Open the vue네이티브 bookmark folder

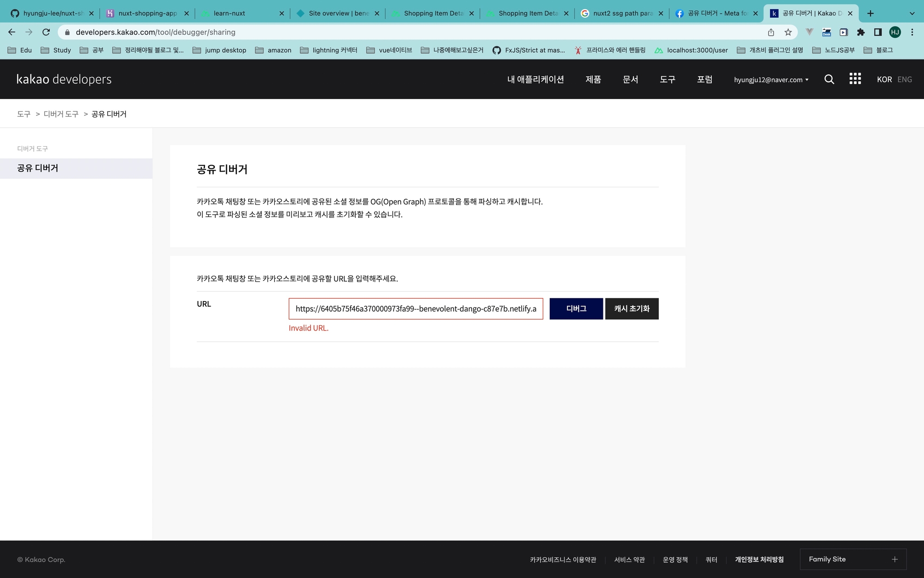pos(389,50)
